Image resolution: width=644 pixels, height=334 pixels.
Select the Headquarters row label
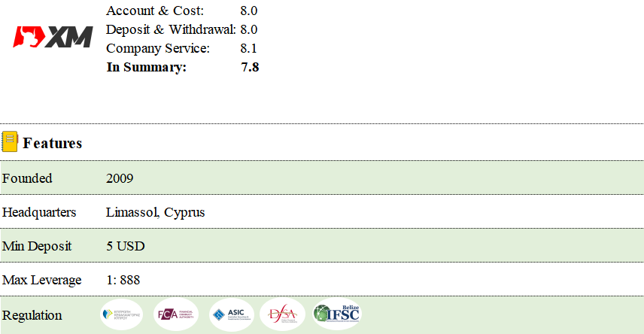(x=39, y=212)
